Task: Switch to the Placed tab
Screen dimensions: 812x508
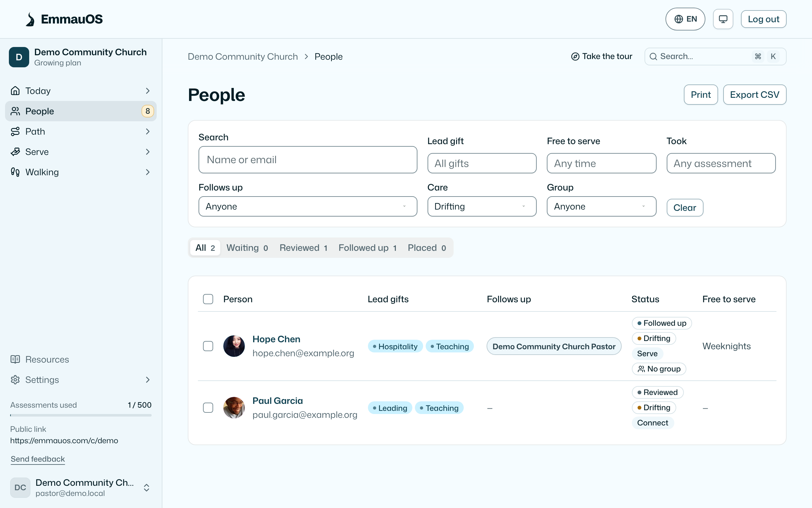Action: click(x=427, y=248)
